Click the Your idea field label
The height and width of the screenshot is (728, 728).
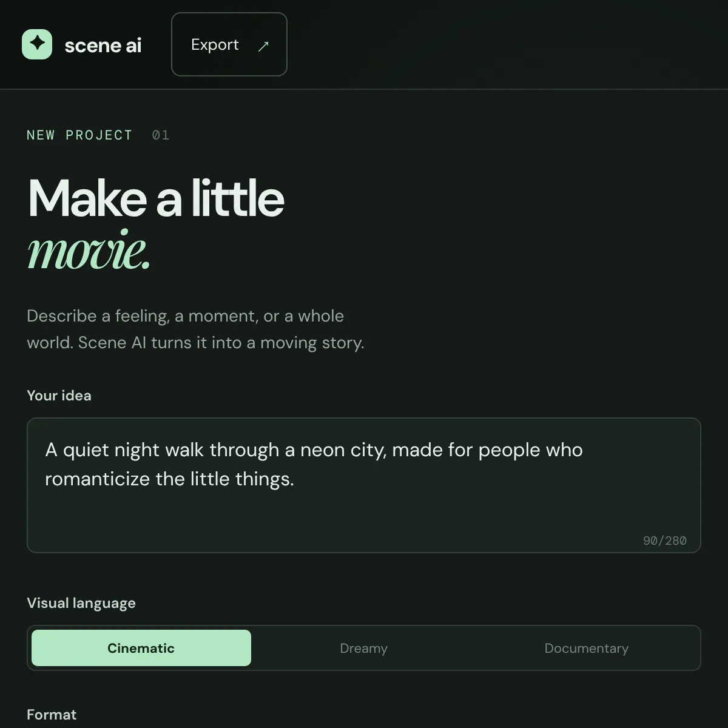pyautogui.click(x=59, y=396)
